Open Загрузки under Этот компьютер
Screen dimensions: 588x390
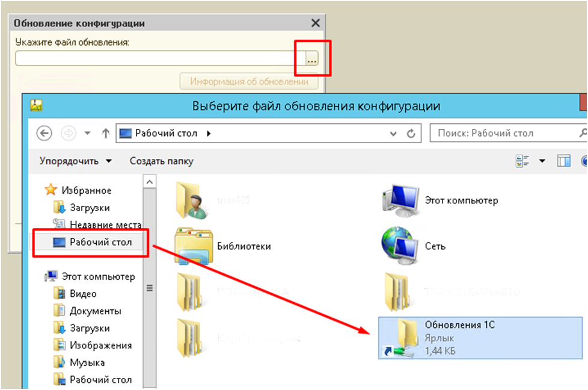pyautogui.click(x=90, y=329)
